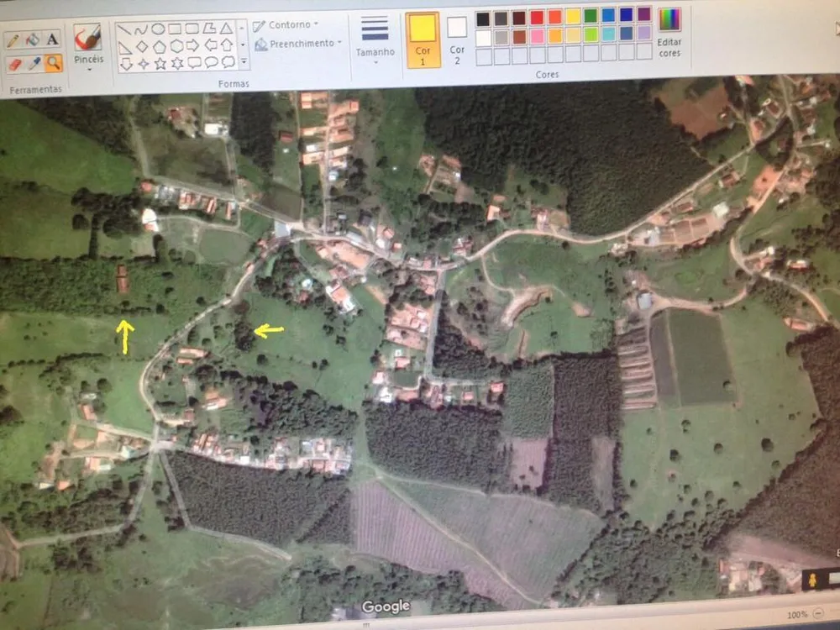Viewport: 840px width, 630px height.
Task: Pick the dark gray color swatch
Action: 501,18
